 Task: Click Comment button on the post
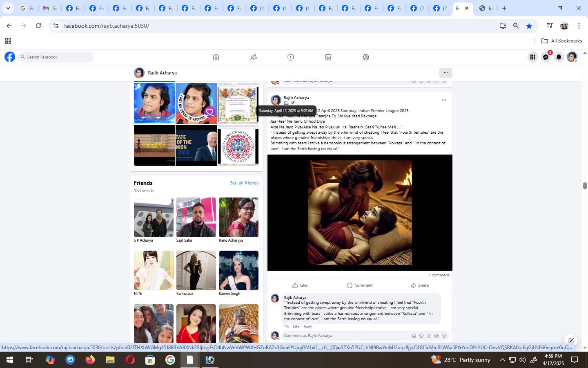(x=360, y=285)
